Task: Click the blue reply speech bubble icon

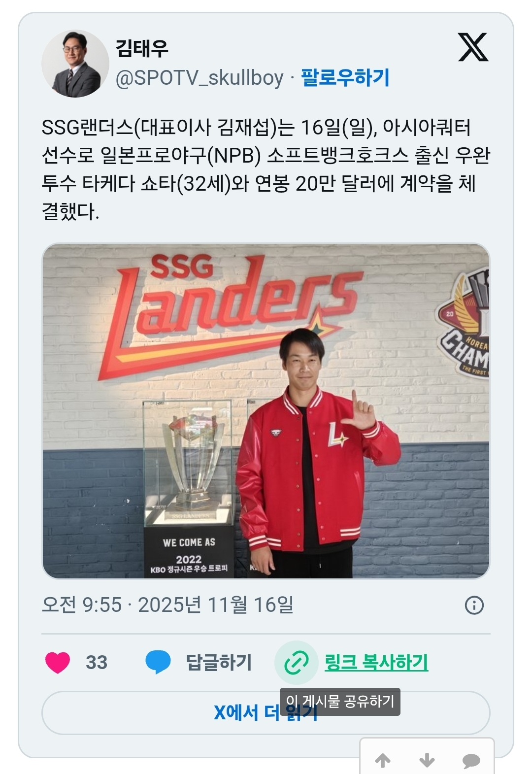Action: (158, 662)
